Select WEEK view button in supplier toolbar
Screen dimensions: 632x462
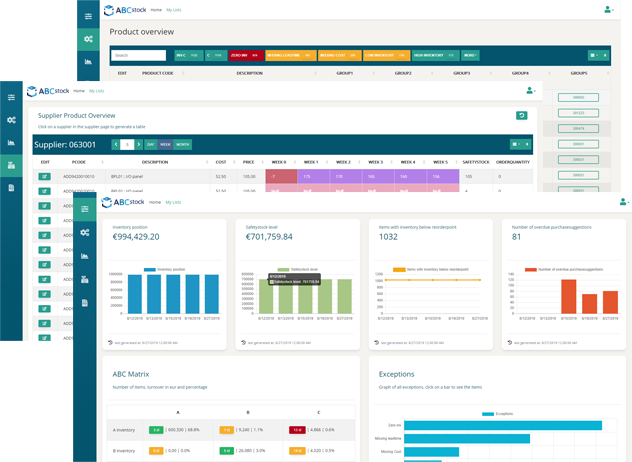click(x=166, y=144)
